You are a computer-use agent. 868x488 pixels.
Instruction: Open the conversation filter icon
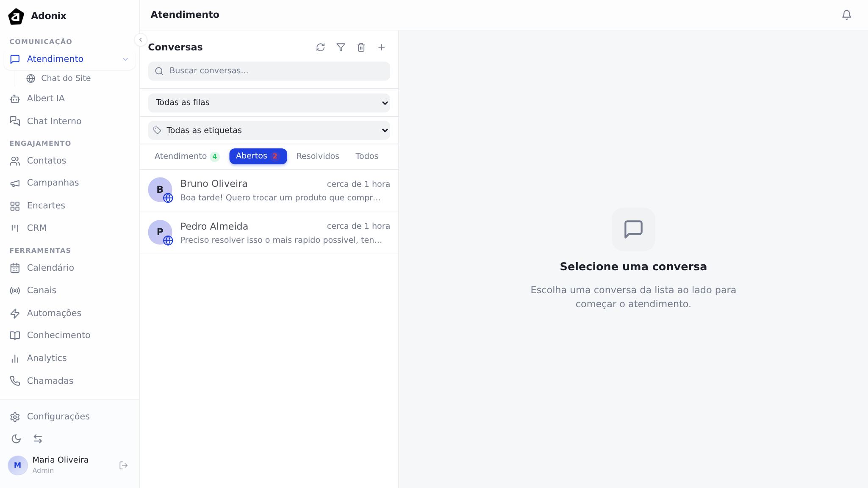click(x=341, y=47)
